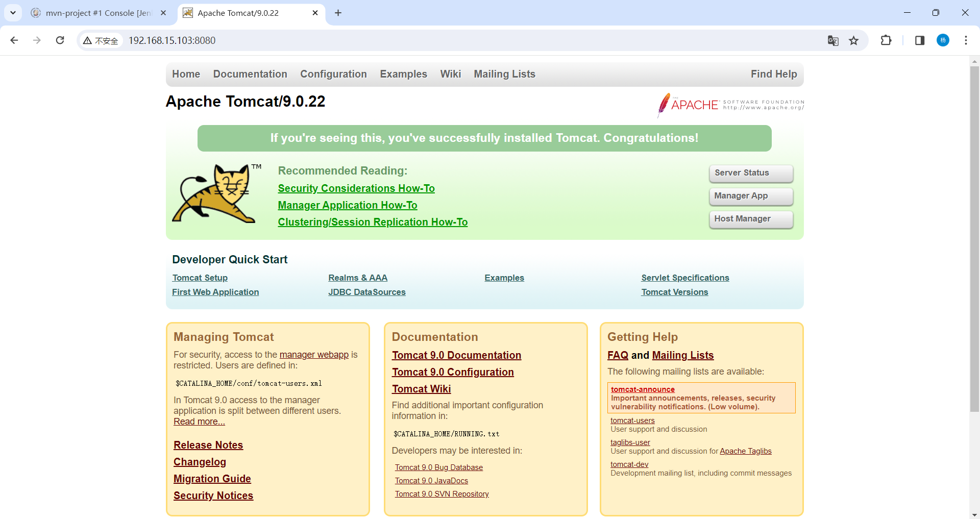Open the tab search dropdown chevron
Viewport: 980px width, 519px height.
pos(13,13)
